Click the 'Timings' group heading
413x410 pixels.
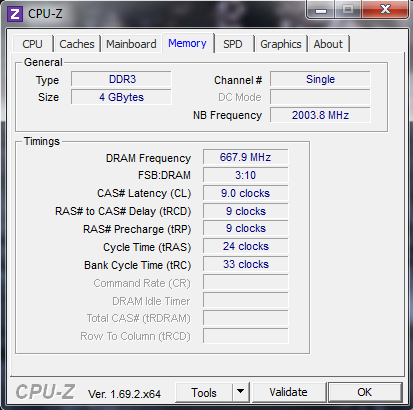tap(42, 141)
